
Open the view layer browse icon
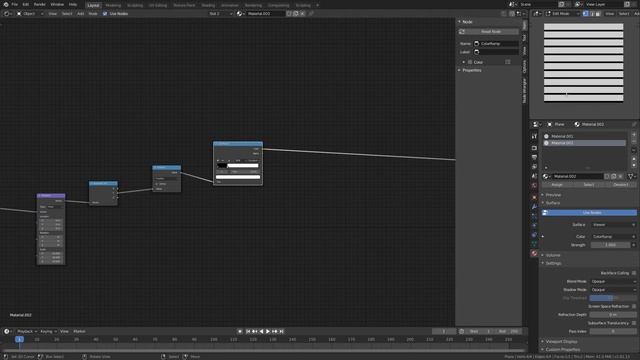click(578, 4)
